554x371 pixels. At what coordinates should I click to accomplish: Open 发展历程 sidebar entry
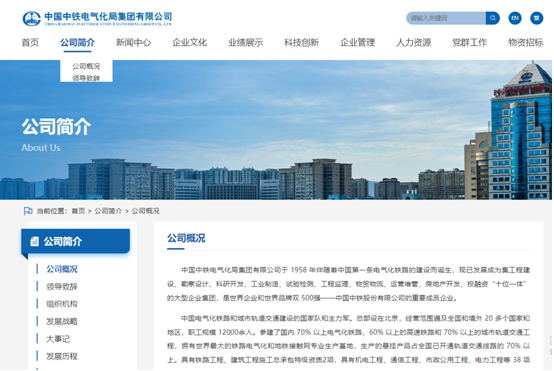point(62,356)
